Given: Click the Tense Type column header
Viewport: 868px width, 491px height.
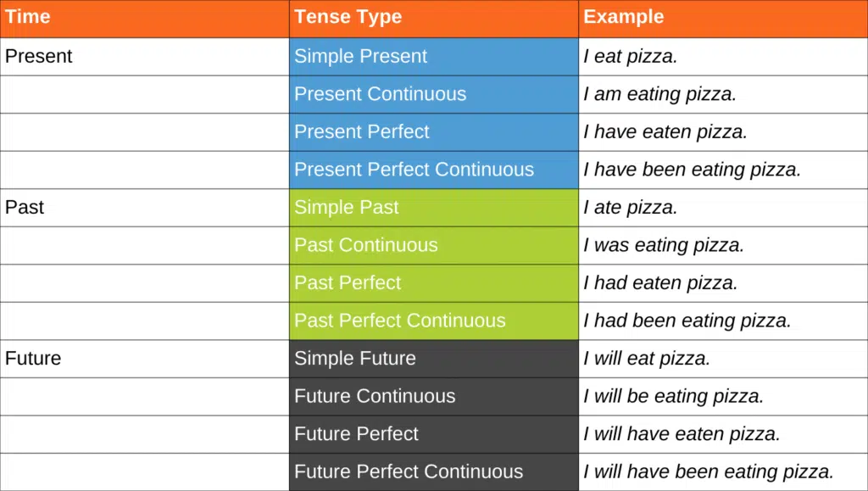Looking at the screenshot, I should [x=348, y=18].
